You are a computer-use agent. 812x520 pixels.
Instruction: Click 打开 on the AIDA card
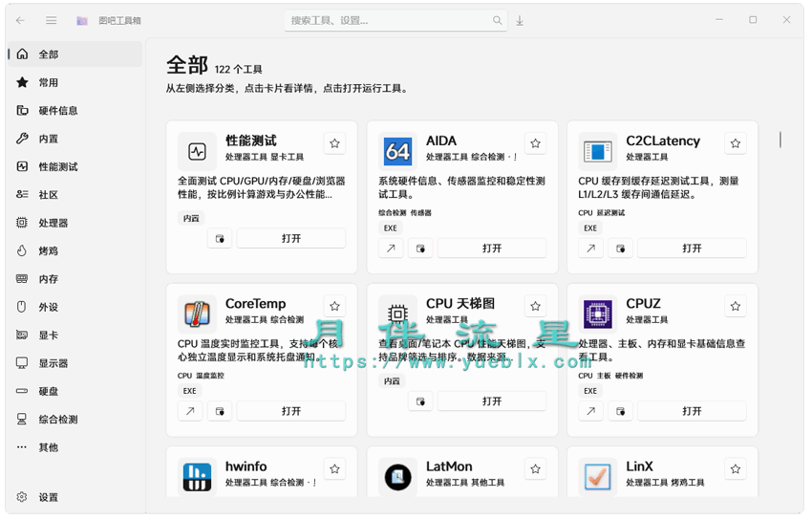492,249
